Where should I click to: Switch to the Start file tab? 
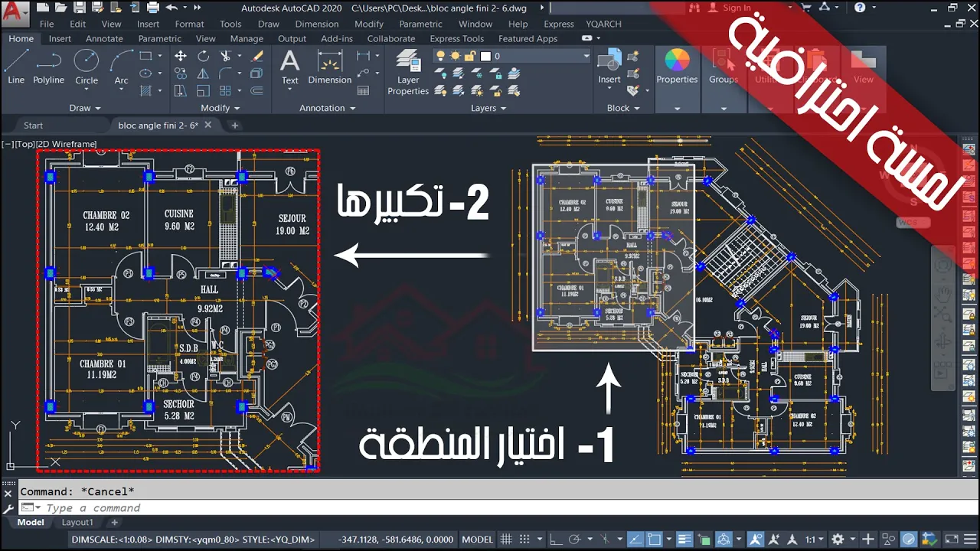33,125
